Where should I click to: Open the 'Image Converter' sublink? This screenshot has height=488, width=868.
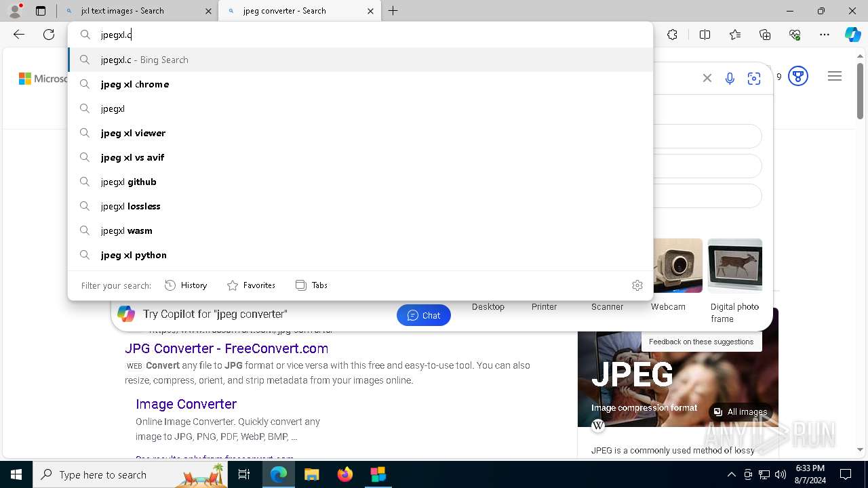(x=186, y=404)
